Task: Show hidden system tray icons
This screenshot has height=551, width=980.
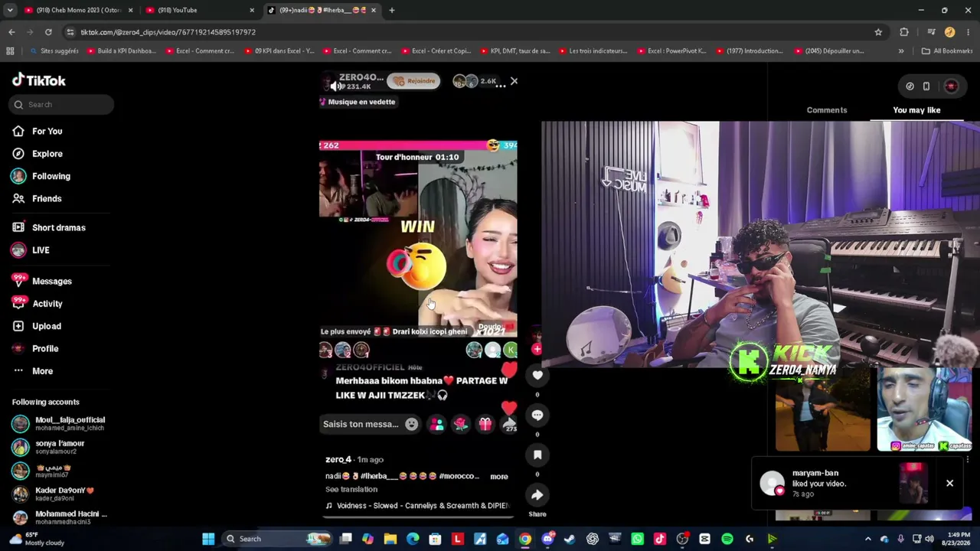Action: pos(867,539)
